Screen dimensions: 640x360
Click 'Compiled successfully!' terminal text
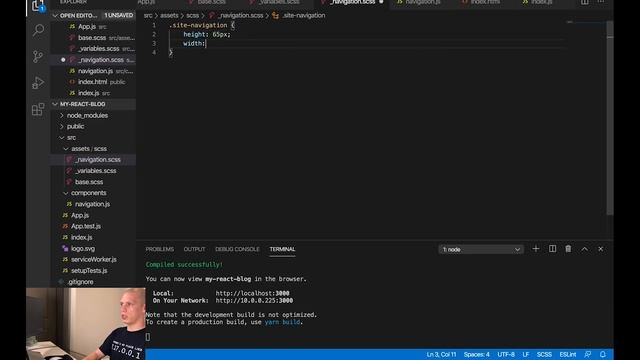[184, 264]
